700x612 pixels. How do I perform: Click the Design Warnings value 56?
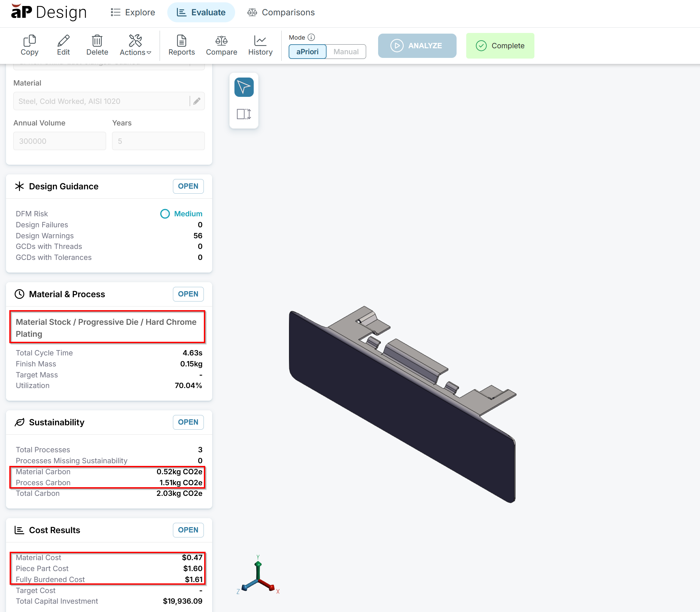point(198,236)
